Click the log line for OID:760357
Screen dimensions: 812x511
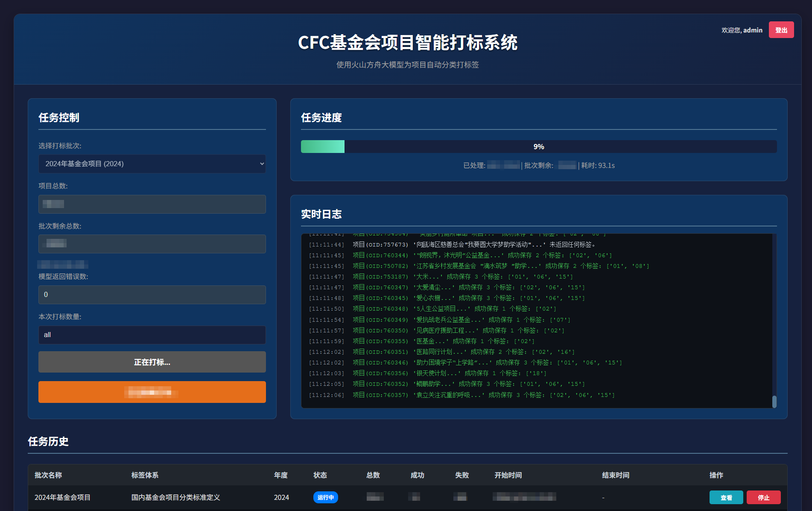[x=461, y=395]
